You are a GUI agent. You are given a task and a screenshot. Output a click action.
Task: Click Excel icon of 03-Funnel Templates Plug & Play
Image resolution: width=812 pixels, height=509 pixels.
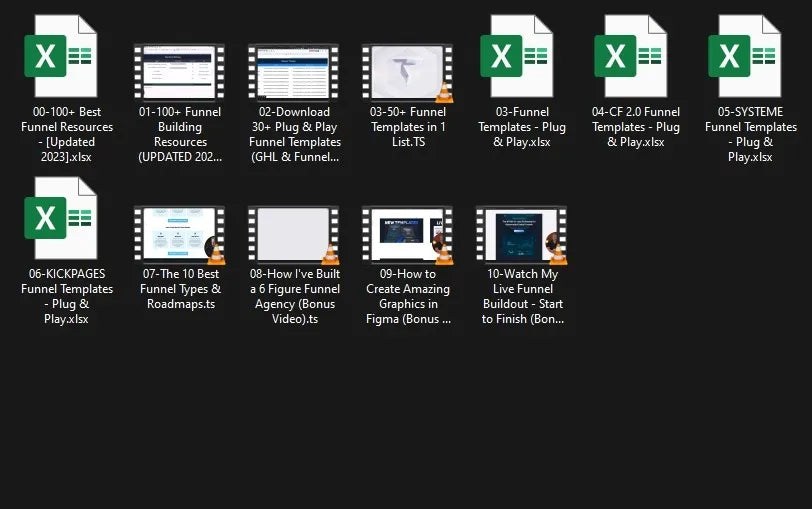[518, 57]
